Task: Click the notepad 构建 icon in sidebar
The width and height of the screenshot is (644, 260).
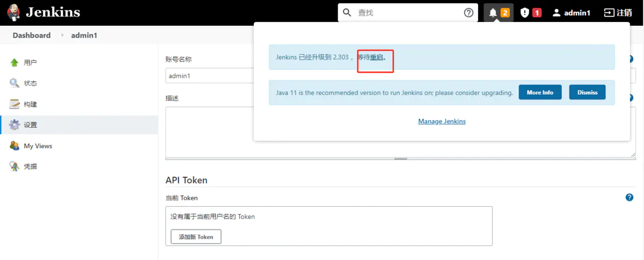Action: (14, 104)
